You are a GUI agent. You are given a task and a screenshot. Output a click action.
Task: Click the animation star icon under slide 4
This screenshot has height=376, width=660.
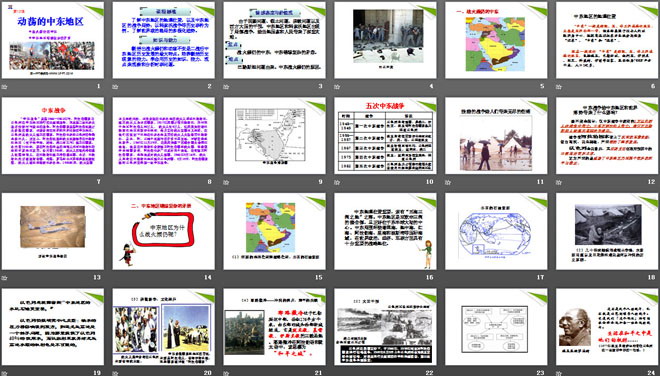(337, 87)
